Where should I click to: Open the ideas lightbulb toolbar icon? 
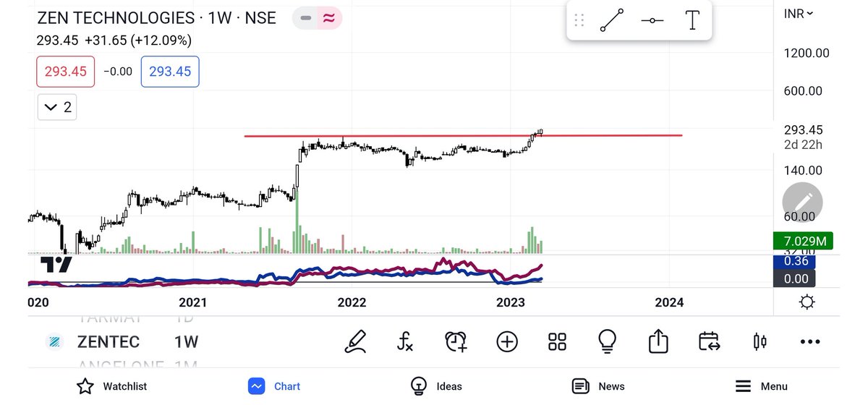tap(608, 341)
